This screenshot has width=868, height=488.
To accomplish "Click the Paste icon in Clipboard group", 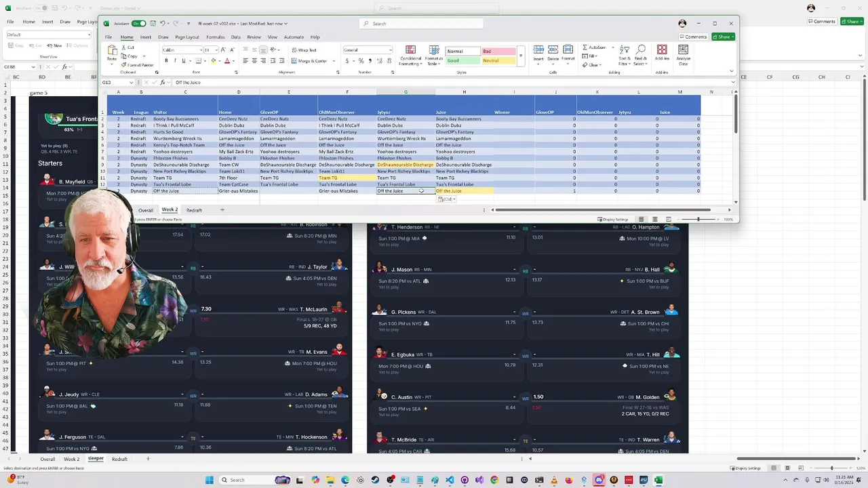I will coord(112,52).
